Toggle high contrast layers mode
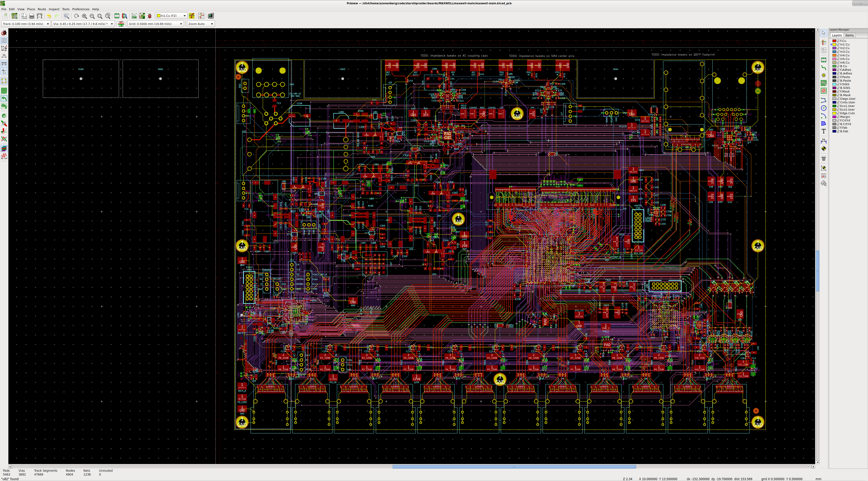This screenshot has width=868, height=481. [4, 148]
